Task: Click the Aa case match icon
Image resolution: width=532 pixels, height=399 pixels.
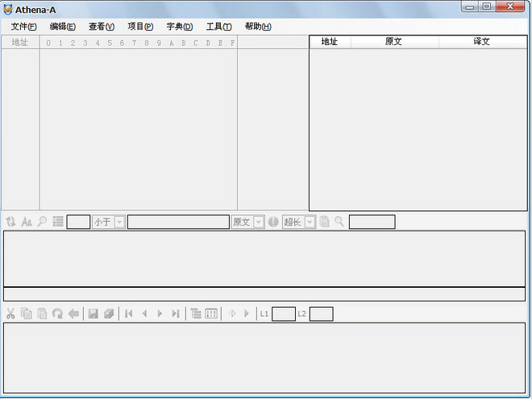Action: point(27,222)
